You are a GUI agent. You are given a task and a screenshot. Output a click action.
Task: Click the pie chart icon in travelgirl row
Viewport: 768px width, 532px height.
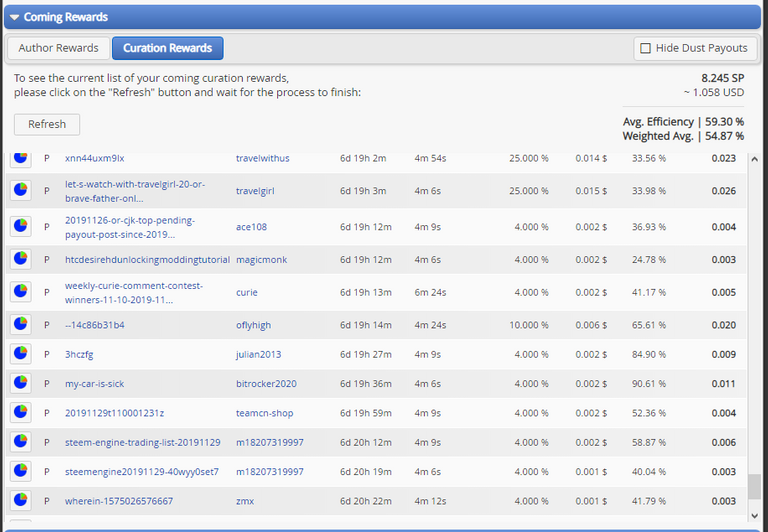click(x=20, y=191)
